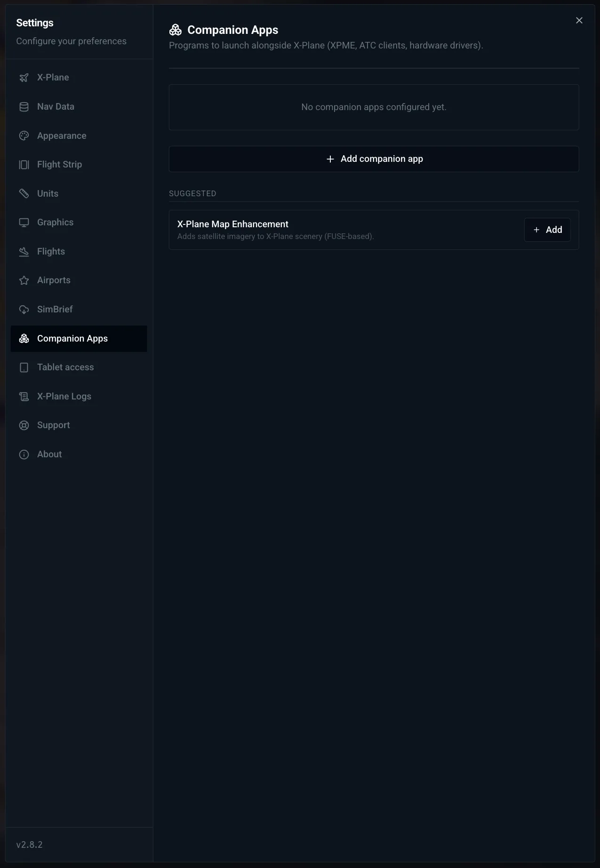
Task: Click the info icon beside About
Action: pos(24,454)
